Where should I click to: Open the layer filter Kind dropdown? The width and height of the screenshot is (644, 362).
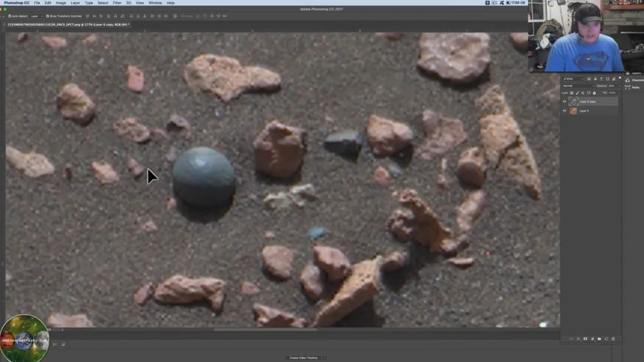[x=574, y=78]
